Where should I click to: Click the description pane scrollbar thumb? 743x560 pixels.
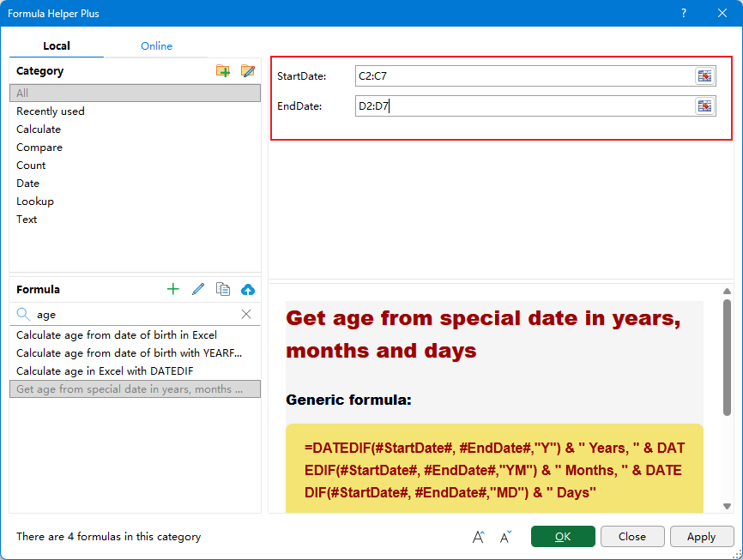pos(727,358)
